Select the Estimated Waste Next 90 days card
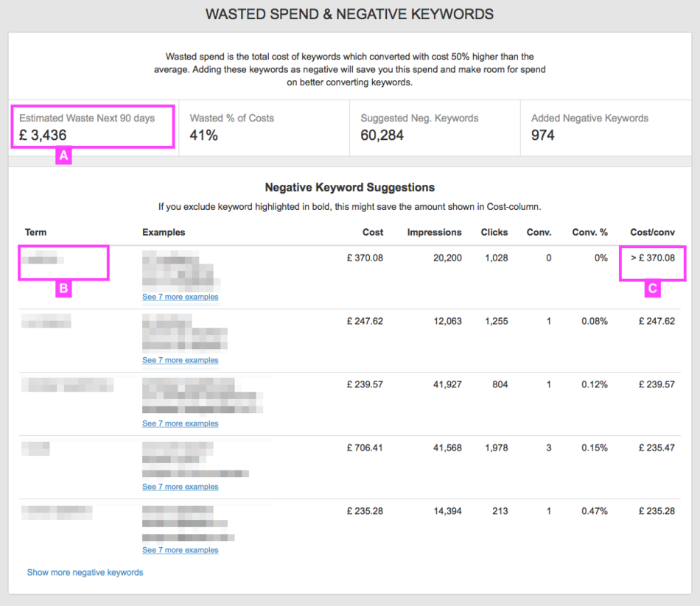 coord(93,127)
